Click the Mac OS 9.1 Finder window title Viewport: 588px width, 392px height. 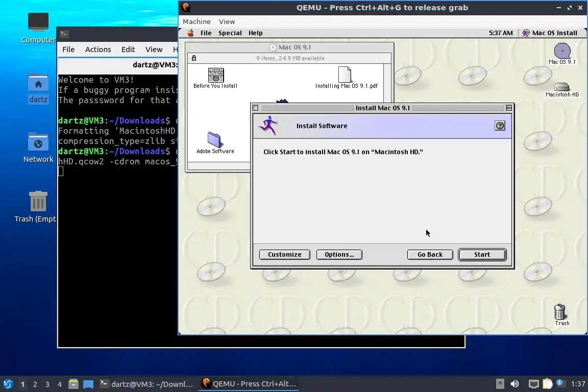coord(295,47)
